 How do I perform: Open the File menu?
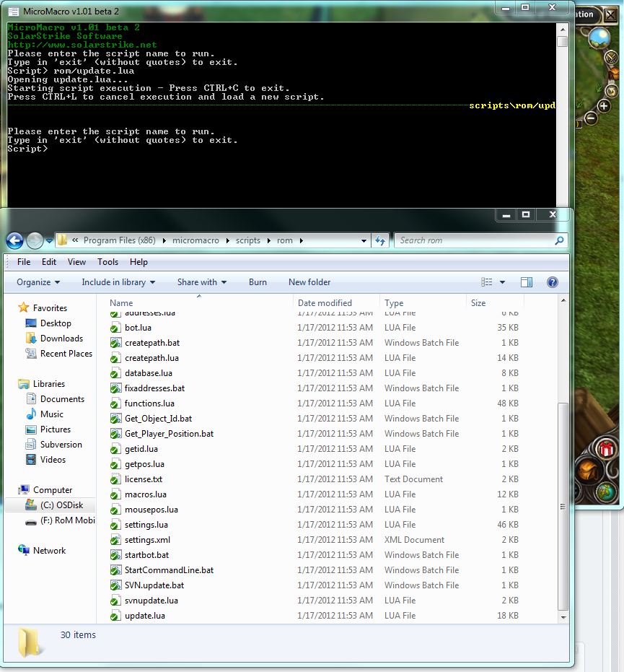[24, 262]
